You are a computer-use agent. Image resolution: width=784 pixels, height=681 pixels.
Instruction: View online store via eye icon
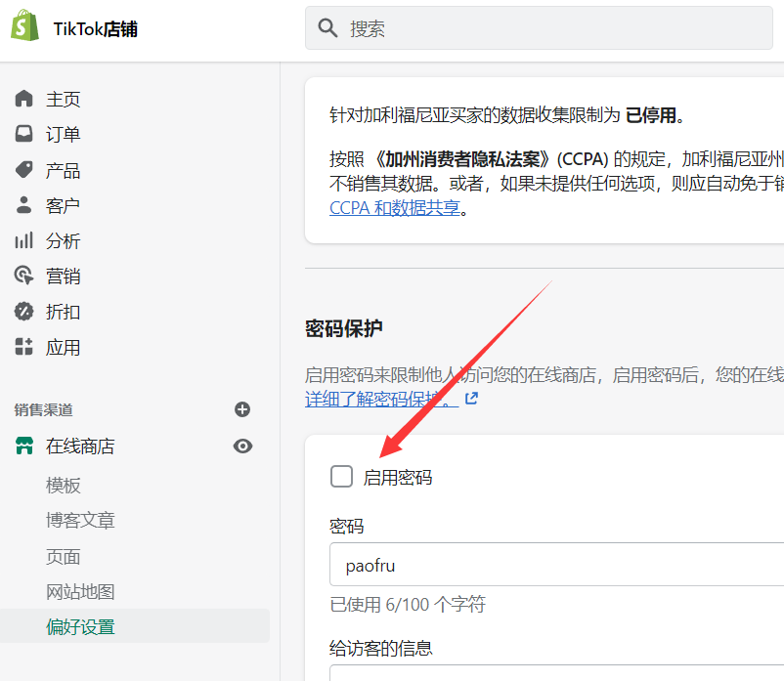click(242, 447)
